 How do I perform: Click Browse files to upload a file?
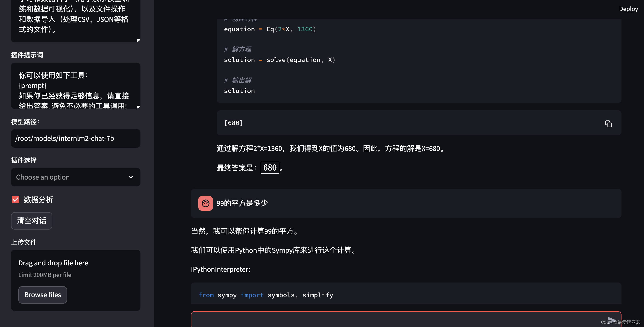(42, 295)
